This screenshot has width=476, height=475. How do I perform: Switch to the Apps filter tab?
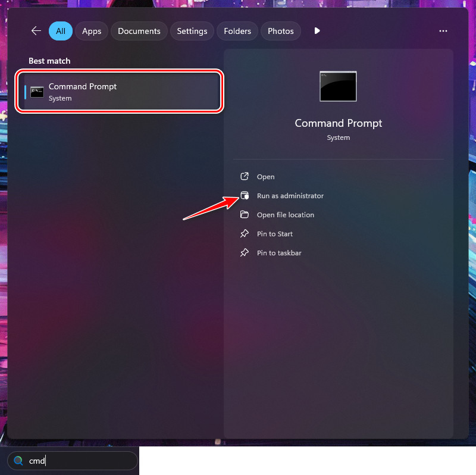pos(92,31)
